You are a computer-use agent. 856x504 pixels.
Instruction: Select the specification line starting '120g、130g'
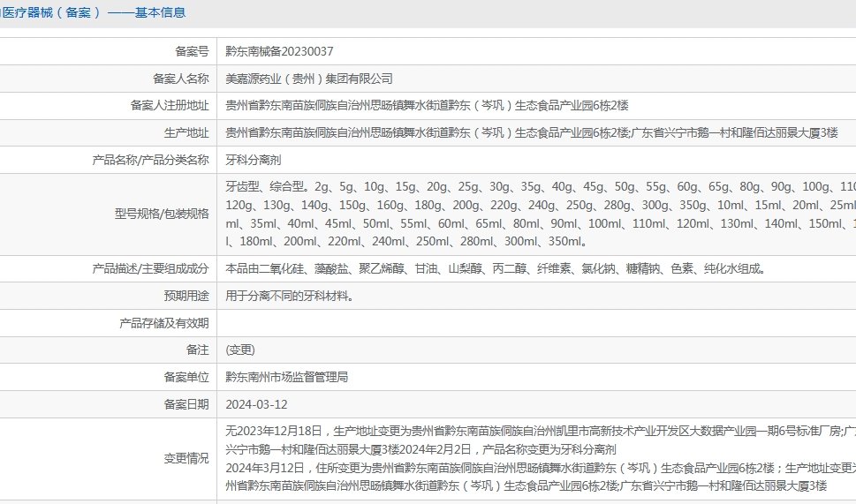point(541,205)
